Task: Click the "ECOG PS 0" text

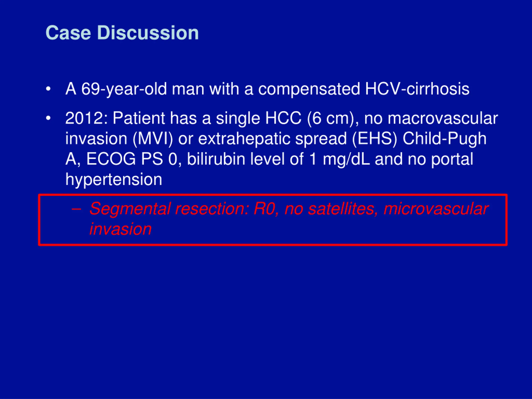Action: pyautogui.click(x=132, y=159)
